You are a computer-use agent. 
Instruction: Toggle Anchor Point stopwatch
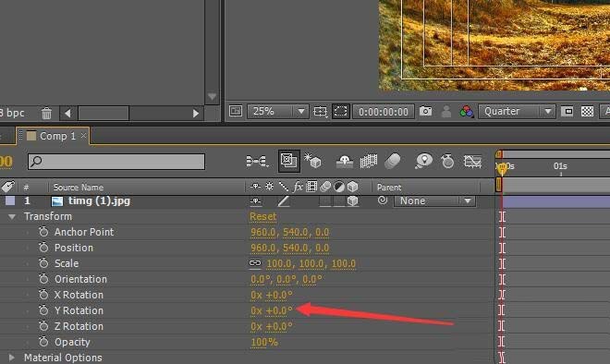43,232
